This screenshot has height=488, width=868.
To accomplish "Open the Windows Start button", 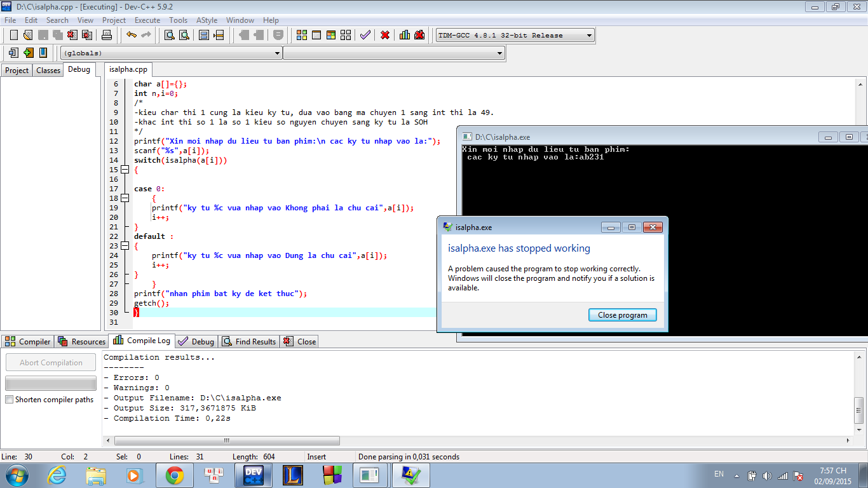I will (16, 475).
